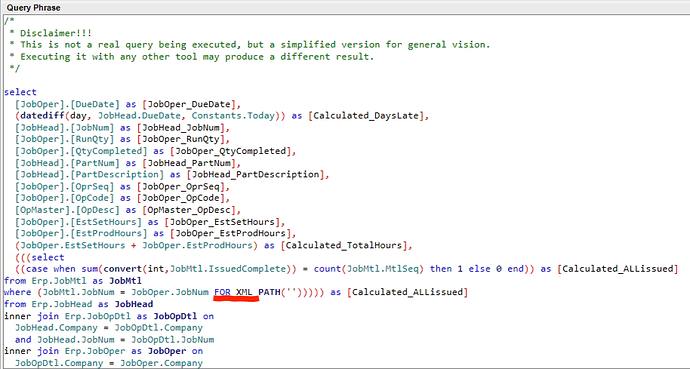
Task: Click 'JobHead.Company = JobOpDtl.Company' condition
Action: tap(109, 328)
